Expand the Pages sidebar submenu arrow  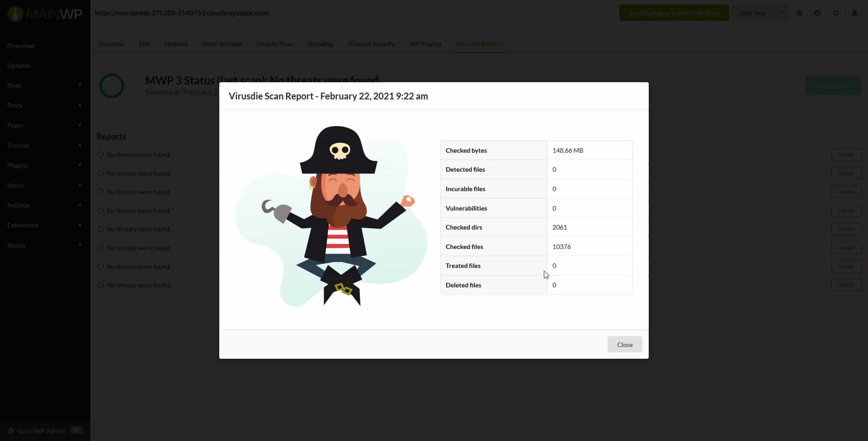tap(80, 125)
